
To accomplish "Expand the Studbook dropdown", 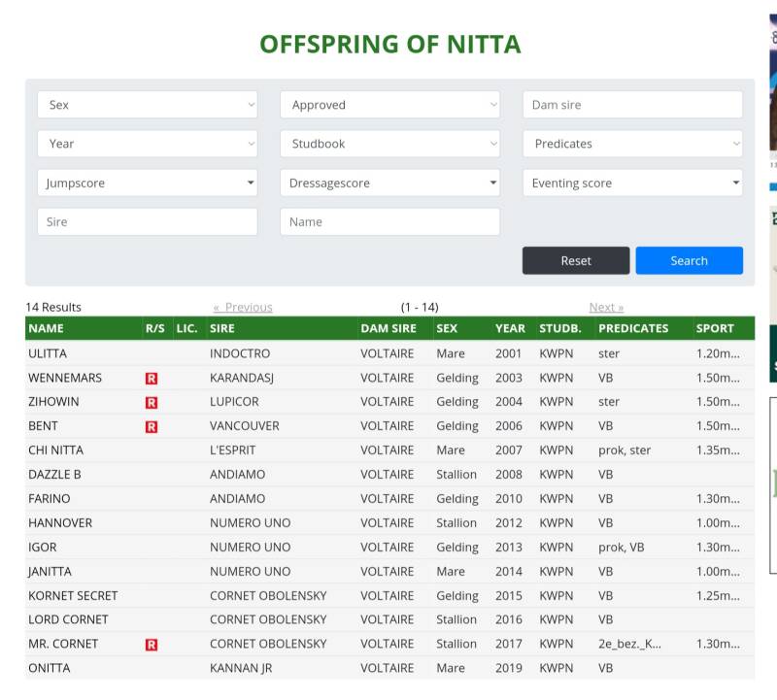I will [x=389, y=144].
